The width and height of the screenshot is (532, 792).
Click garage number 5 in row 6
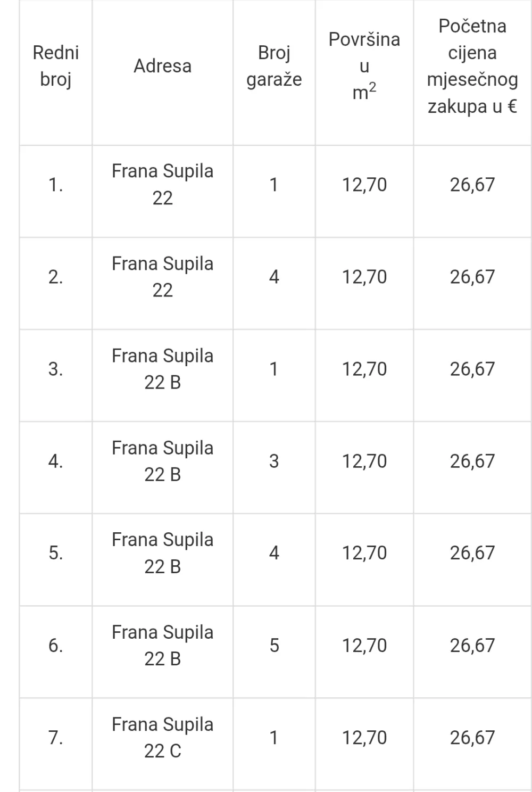pos(274,645)
